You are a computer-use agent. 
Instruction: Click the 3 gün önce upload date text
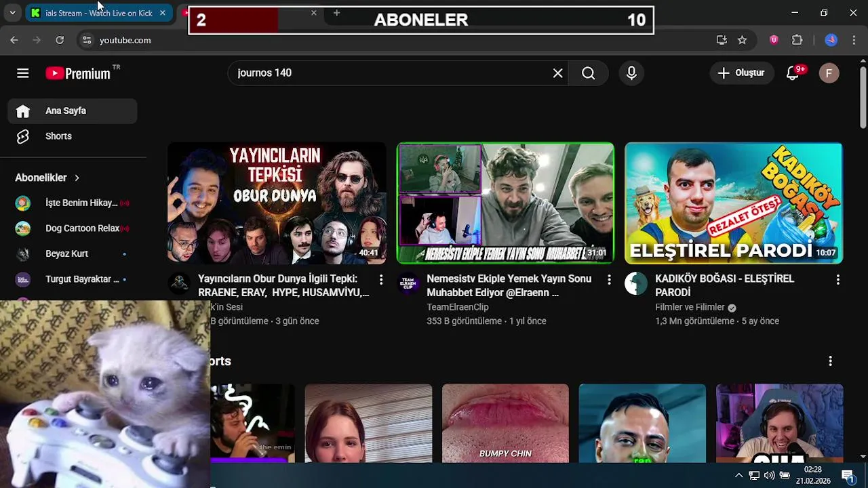297,321
